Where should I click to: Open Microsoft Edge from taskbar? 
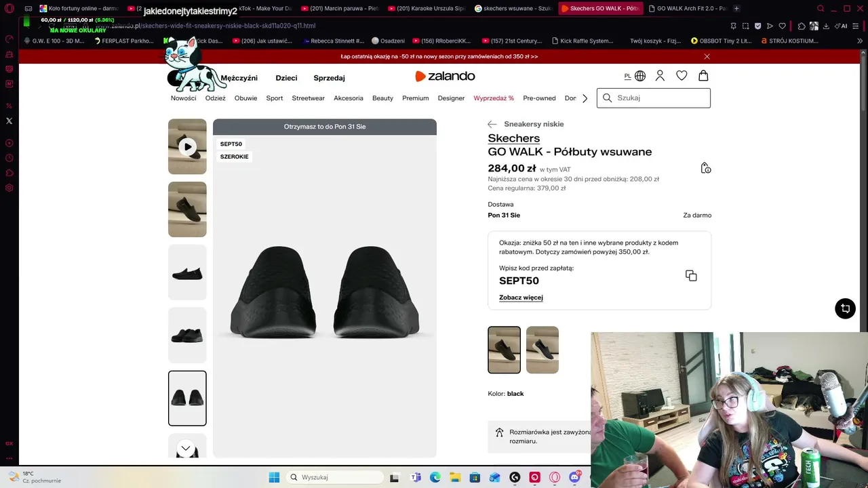pyautogui.click(x=435, y=477)
